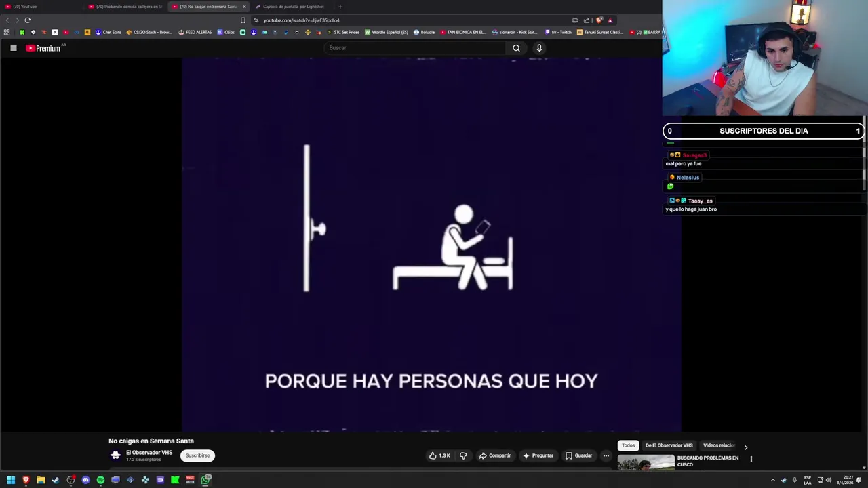Click the video player showing 'PORQUE HAY PERSONAS QUE HOY'
Viewport: 868px width, 488px height.
pyautogui.click(x=431, y=244)
